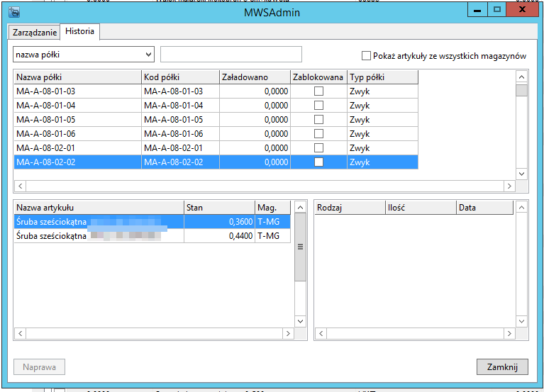This screenshot has width=544, height=392.
Task: Select the MA-A-08-01-04 shelf name cell
Action: (77, 106)
